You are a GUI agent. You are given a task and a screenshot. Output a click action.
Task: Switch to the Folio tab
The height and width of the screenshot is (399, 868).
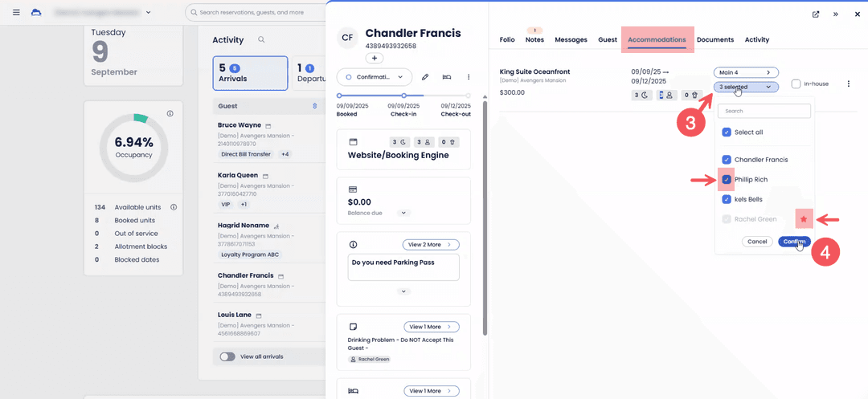click(x=507, y=40)
